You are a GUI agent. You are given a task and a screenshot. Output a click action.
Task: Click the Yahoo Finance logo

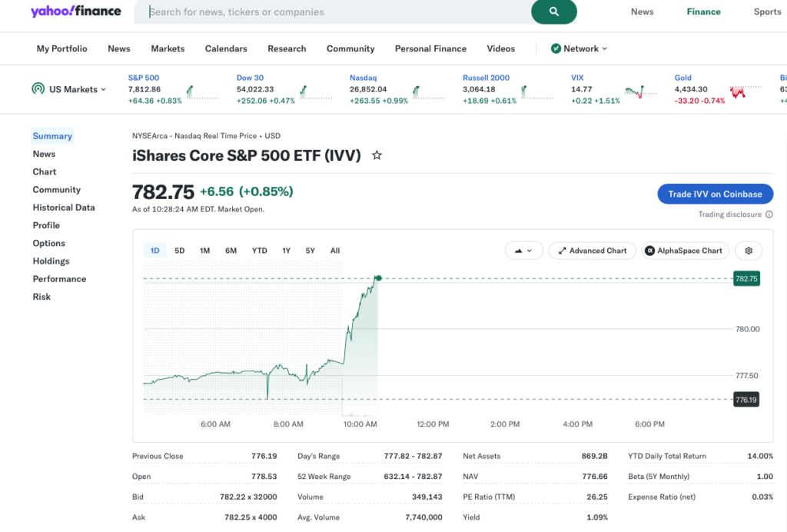point(76,11)
